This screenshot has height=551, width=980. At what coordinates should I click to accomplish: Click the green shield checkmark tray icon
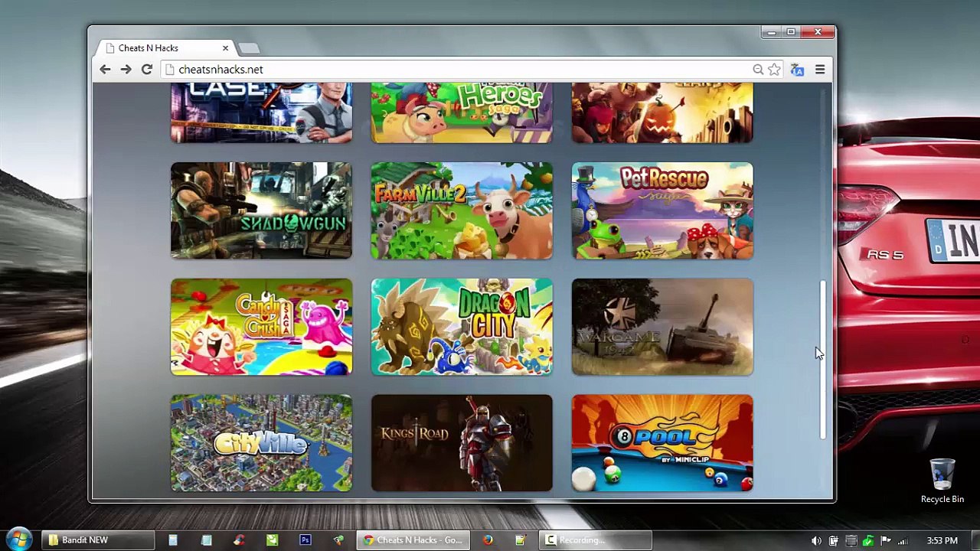coord(868,541)
